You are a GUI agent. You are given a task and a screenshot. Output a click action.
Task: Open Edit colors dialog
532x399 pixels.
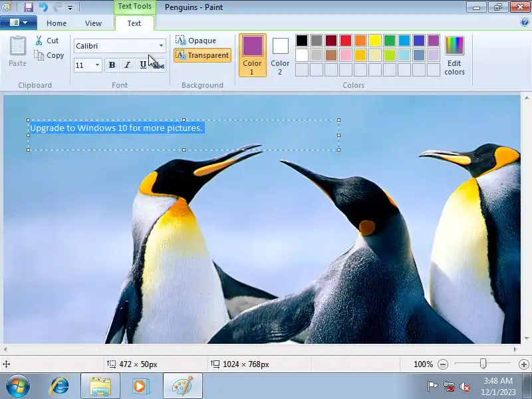pyautogui.click(x=454, y=55)
